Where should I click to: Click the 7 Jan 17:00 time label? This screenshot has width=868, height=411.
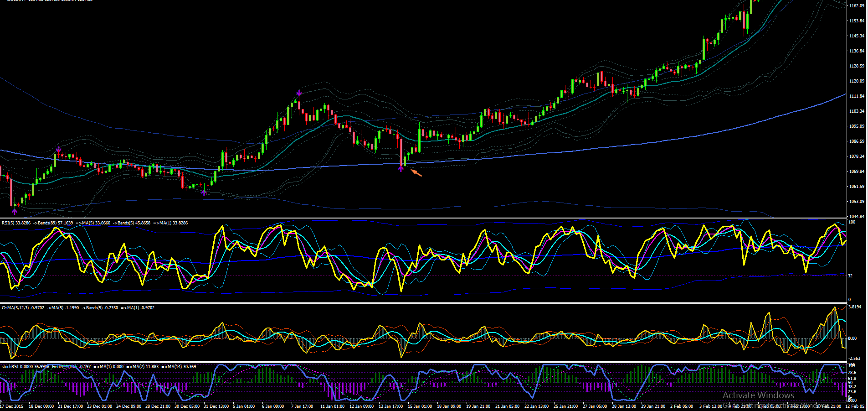[x=302, y=406]
